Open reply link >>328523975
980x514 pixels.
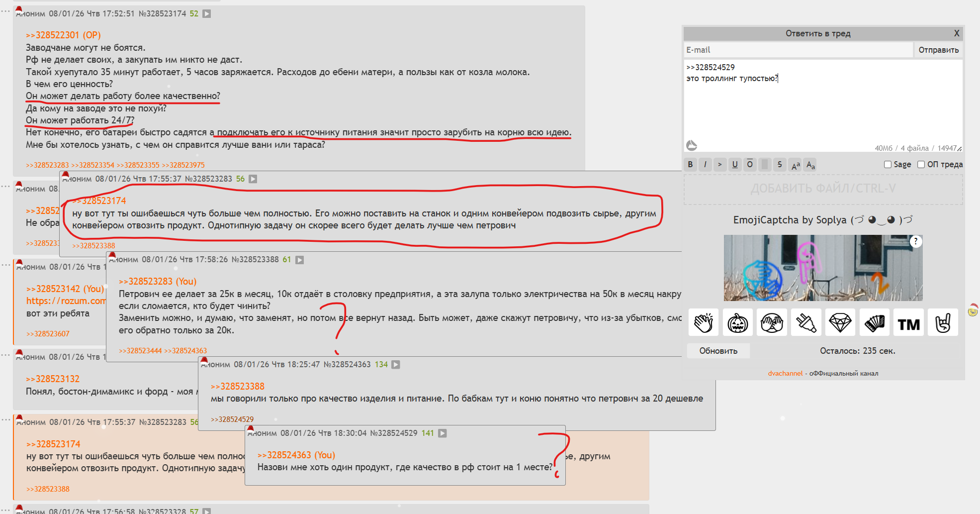coord(183,165)
